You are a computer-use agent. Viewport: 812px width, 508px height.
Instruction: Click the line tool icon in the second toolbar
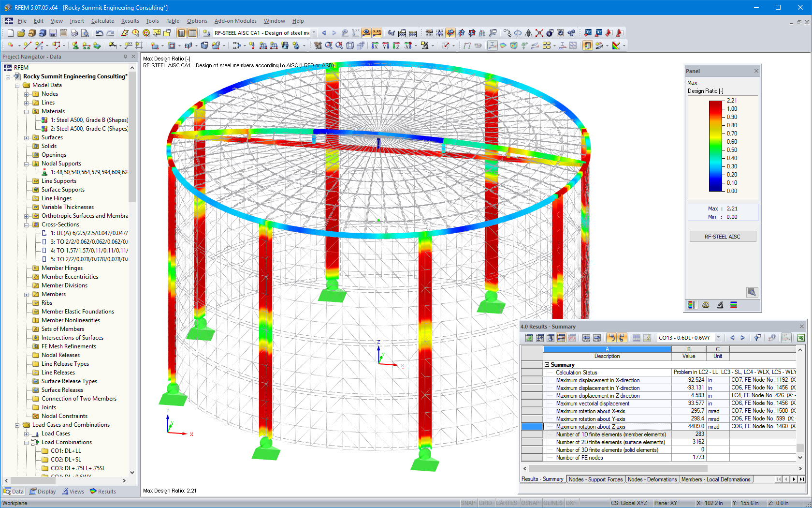[27, 45]
